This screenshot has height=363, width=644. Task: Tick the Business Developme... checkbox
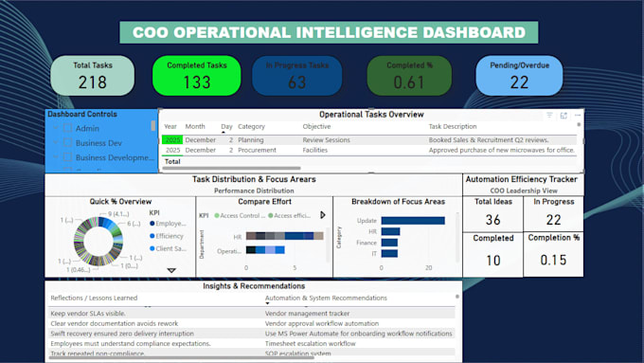(68, 157)
